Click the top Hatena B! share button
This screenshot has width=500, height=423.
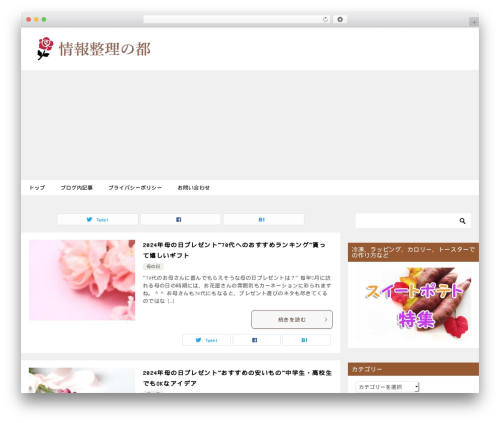(x=264, y=219)
